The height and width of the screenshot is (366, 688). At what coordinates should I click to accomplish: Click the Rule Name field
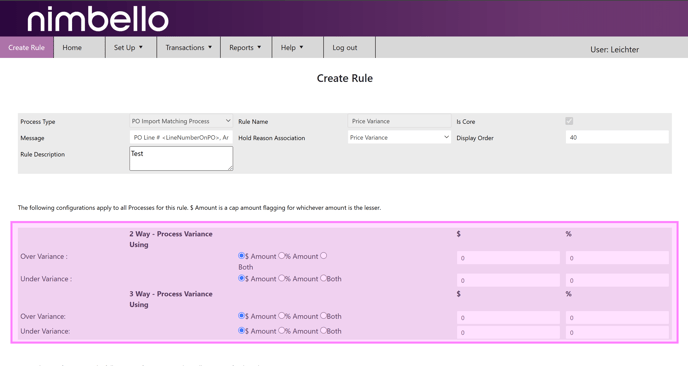point(399,121)
